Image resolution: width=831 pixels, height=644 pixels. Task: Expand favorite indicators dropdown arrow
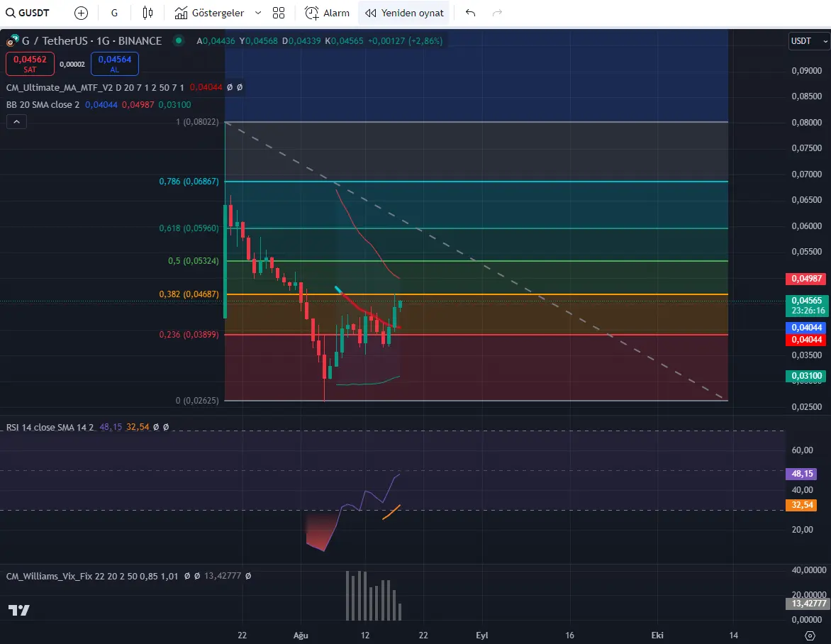coord(258,13)
